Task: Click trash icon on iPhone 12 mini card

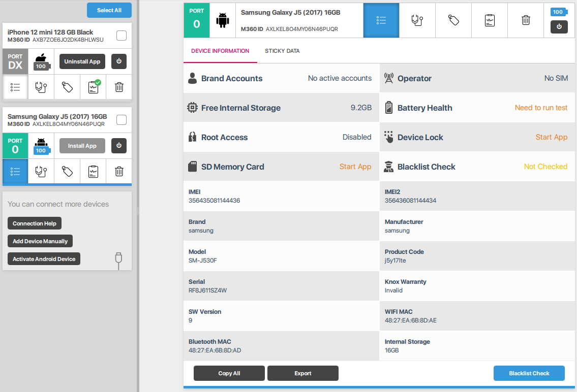Action: point(119,87)
